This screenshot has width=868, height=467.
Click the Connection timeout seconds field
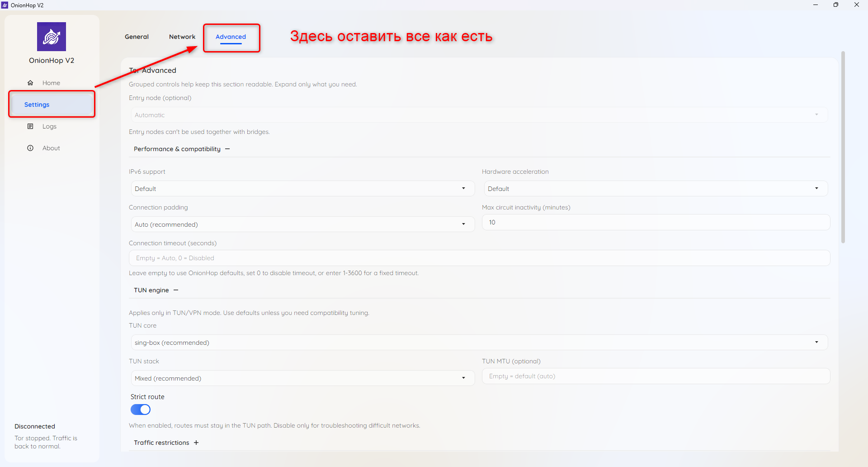point(479,258)
